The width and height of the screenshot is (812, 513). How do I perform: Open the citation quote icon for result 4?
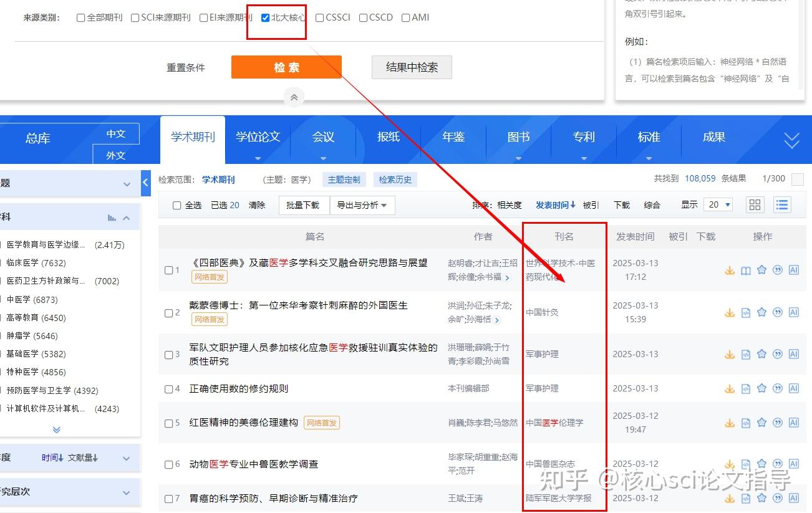[x=777, y=388]
